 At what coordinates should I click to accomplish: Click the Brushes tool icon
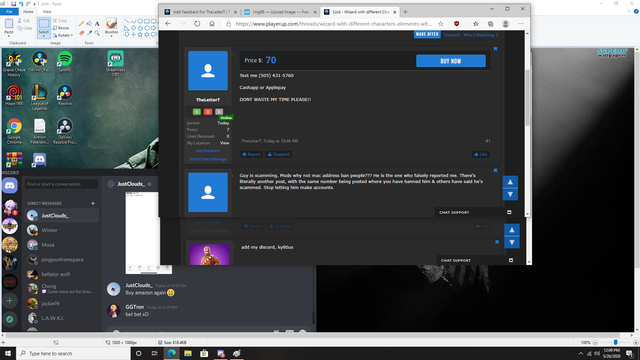(x=111, y=24)
